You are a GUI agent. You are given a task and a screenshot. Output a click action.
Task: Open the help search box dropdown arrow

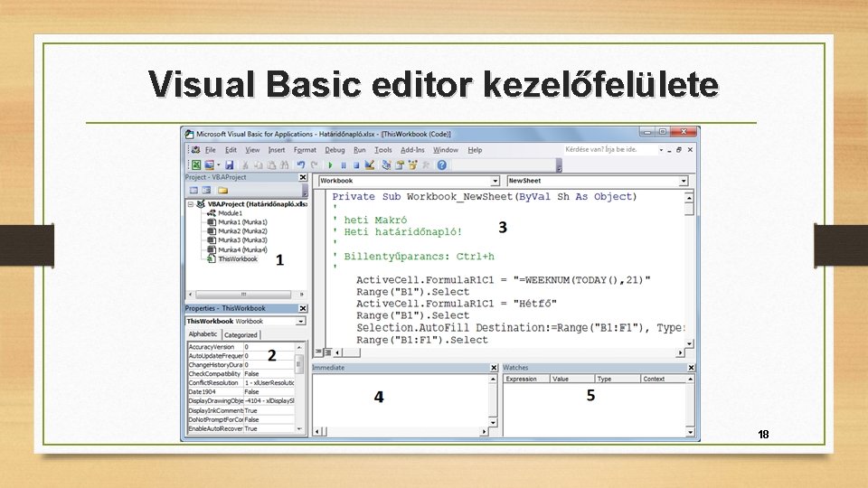(x=661, y=150)
